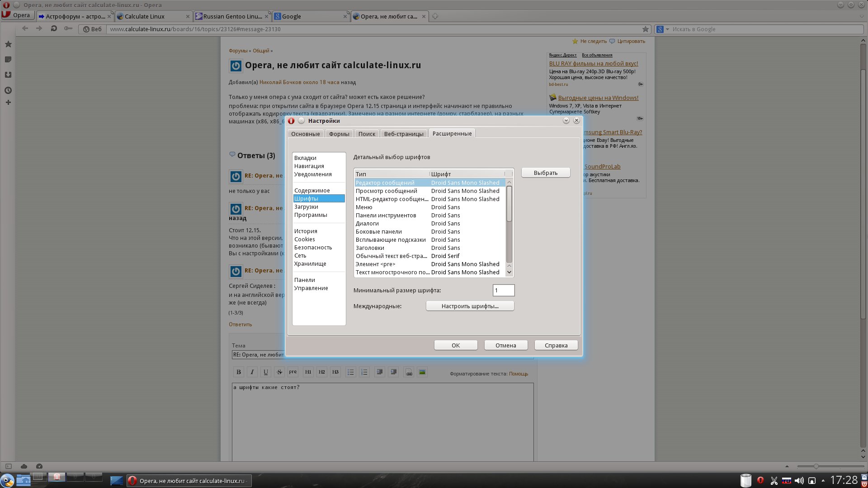Screen dimensions: 868x488
Task: Click the font list vertical scrollbar
Action: (x=509, y=228)
